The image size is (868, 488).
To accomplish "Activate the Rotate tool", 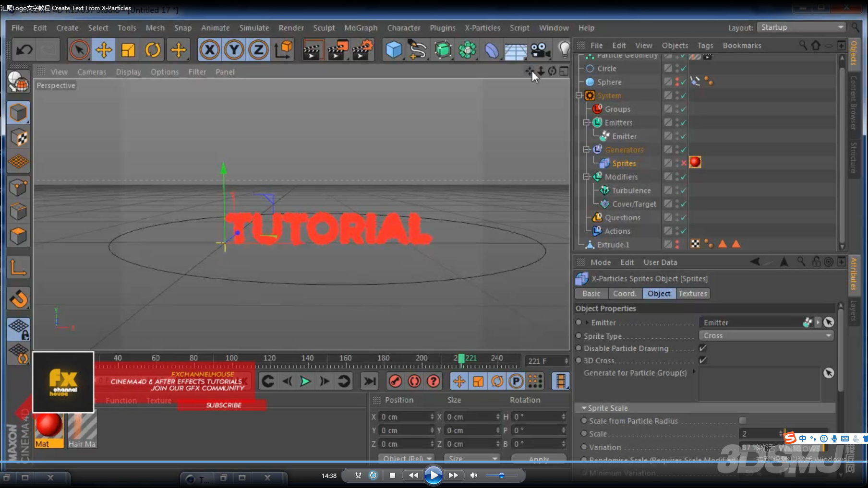I will coord(153,50).
